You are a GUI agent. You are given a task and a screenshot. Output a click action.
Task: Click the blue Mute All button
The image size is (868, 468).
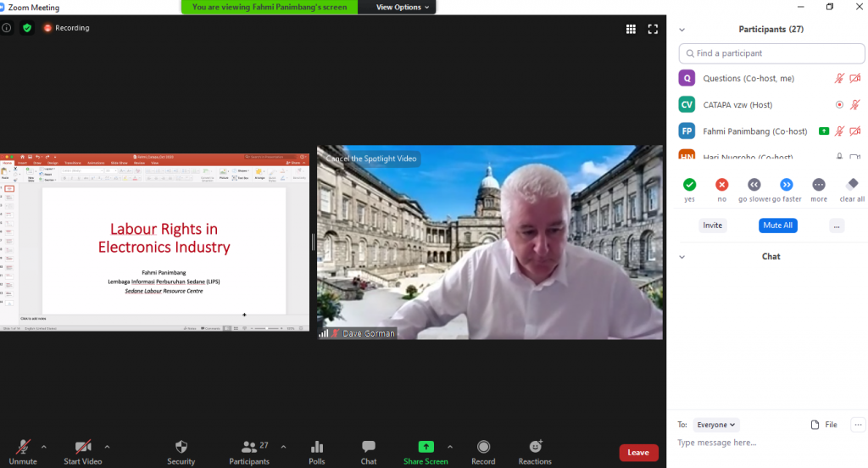point(778,226)
